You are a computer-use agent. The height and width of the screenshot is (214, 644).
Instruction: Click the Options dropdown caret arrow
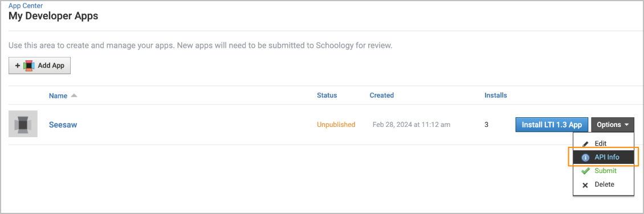click(626, 125)
